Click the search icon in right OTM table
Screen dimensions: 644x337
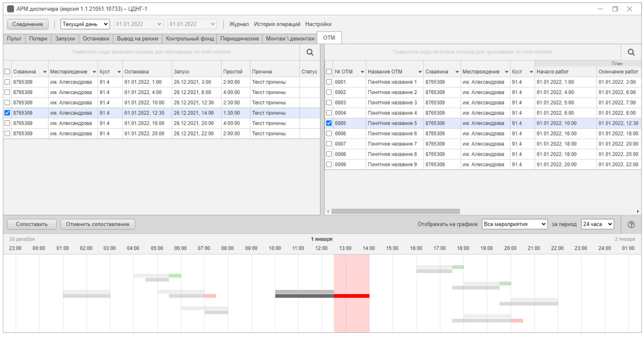(x=631, y=52)
